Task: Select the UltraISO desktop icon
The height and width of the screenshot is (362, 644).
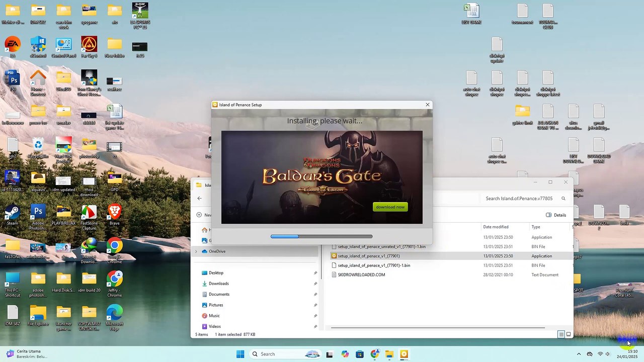Action: [63, 80]
